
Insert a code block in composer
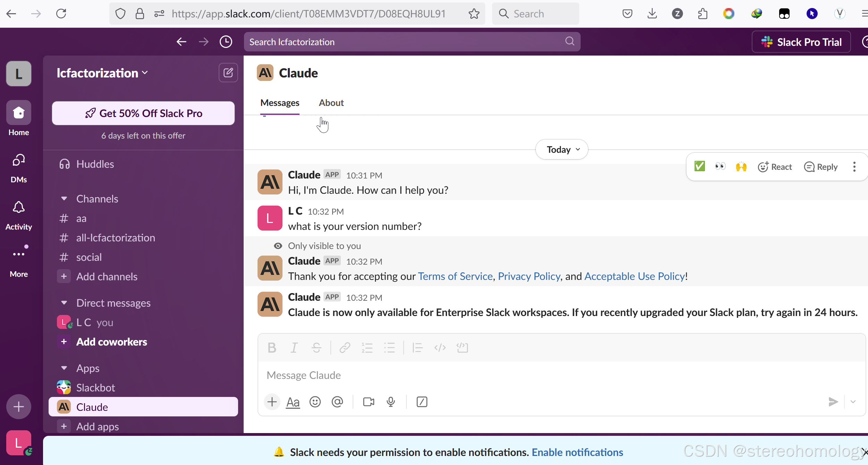462,347
